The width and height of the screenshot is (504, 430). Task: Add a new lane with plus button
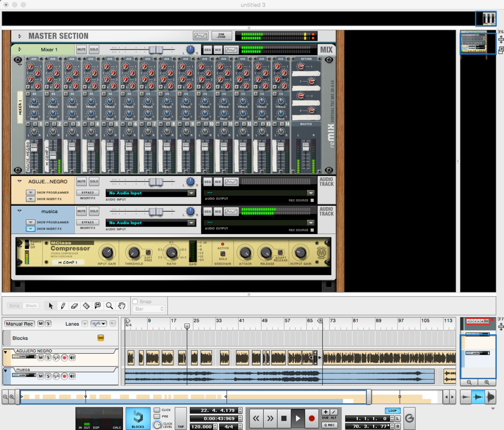pos(85,324)
